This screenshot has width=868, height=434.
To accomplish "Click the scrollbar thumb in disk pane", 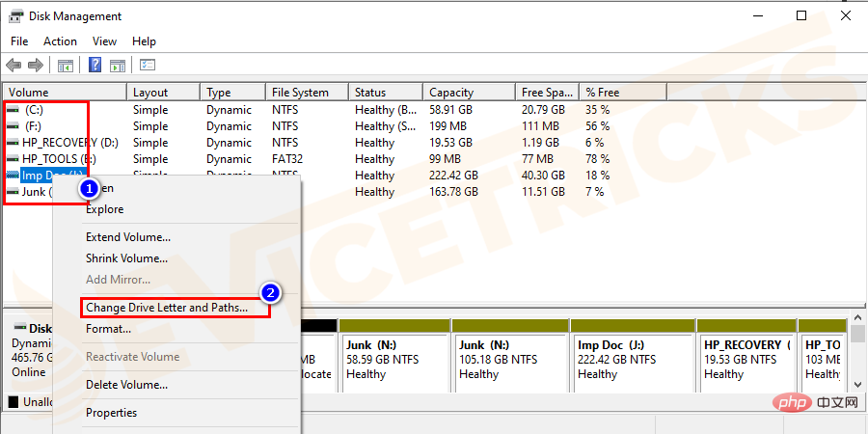I will pos(857,335).
